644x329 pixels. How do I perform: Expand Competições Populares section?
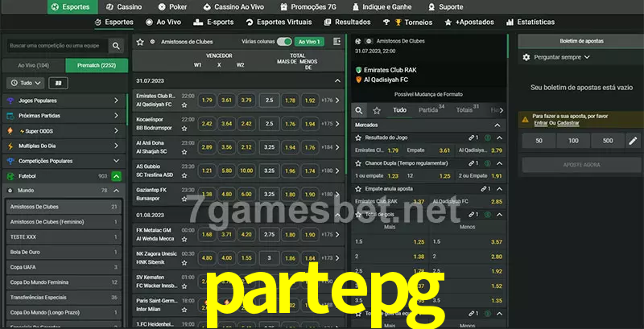116,161
